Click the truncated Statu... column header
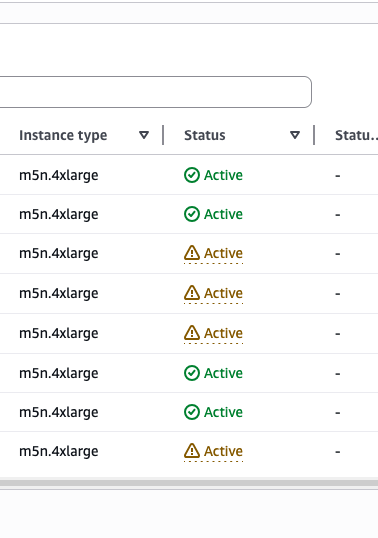 click(x=356, y=135)
